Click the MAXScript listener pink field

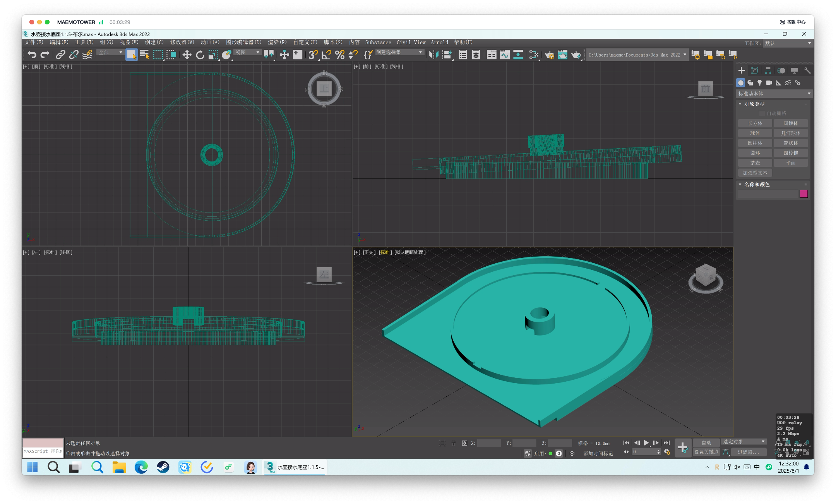[x=43, y=443]
